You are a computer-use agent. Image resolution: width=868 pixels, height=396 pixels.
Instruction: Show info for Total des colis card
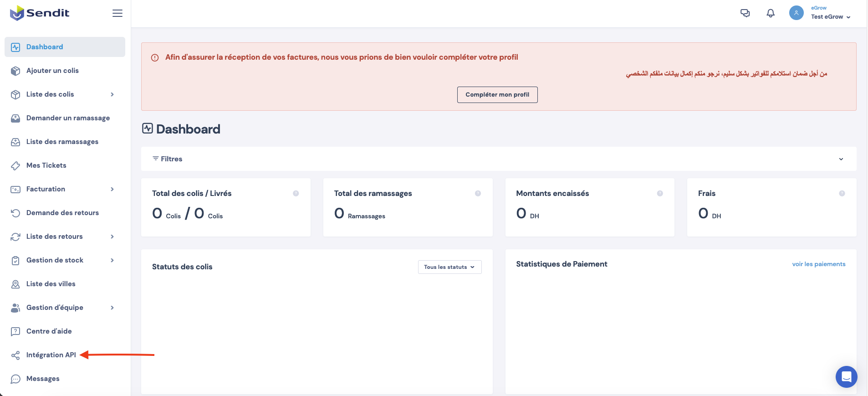pyautogui.click(x=296, y=194)
